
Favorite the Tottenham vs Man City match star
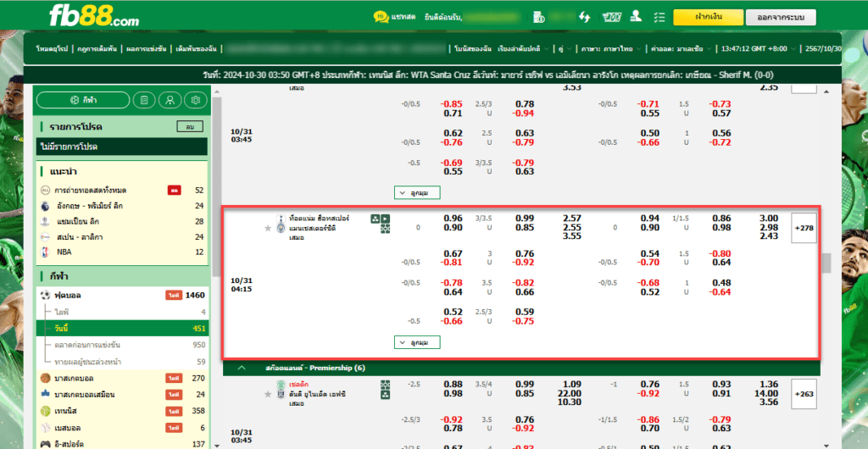[x=268, y=229]
